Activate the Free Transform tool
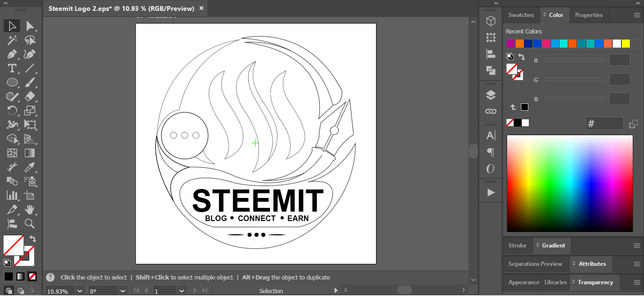This screenshot has width=644, height=296. (x=30, y=125)
